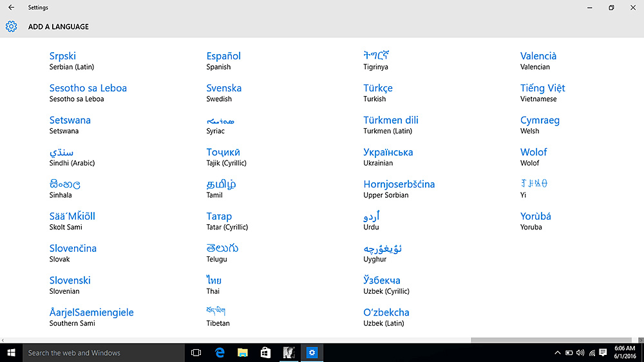
Task: Choose Cymraeg Welsh language
Action: [540, 124]
